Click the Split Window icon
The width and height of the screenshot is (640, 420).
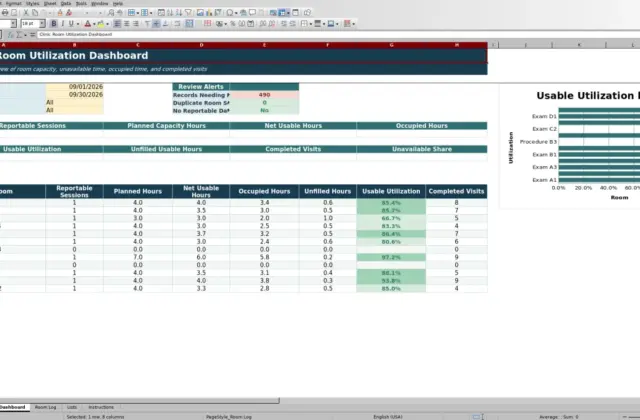(296, 13)
